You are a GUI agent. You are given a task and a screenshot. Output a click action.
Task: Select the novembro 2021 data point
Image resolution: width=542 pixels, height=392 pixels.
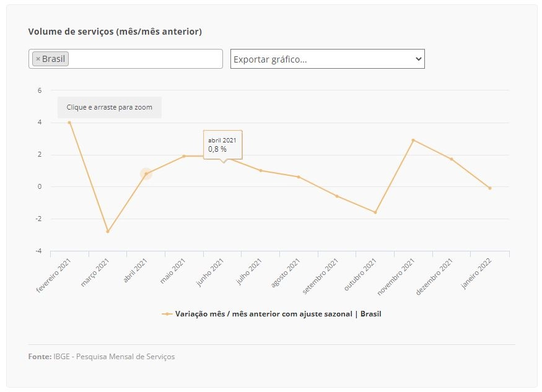413,140
